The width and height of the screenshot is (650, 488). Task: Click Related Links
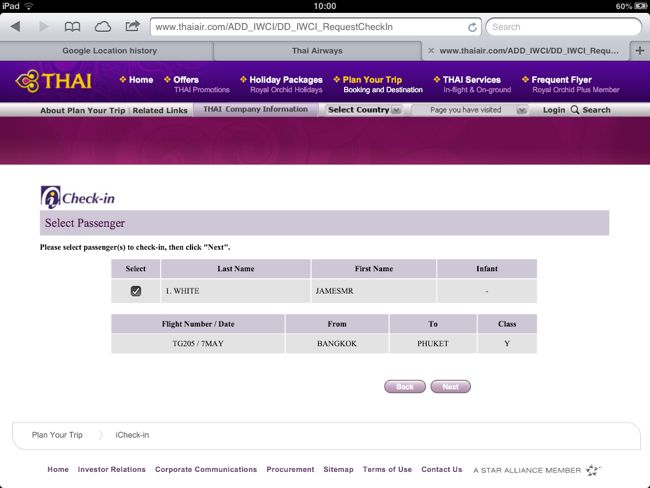[160, 110]
